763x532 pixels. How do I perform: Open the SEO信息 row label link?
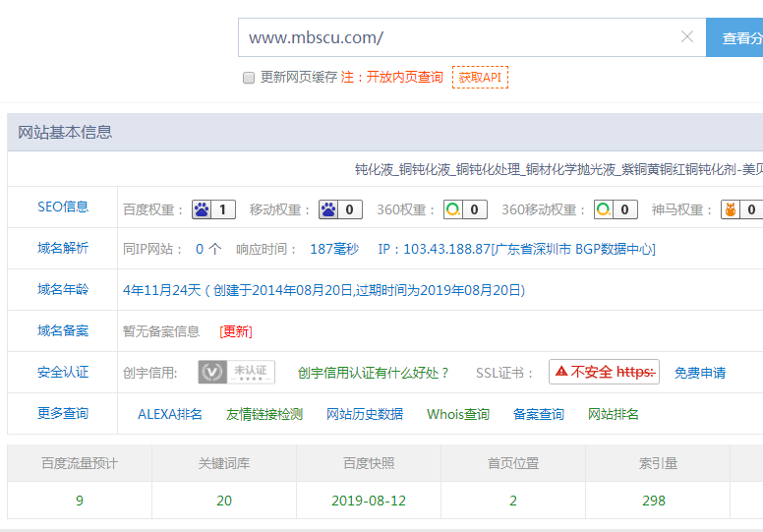63,207
